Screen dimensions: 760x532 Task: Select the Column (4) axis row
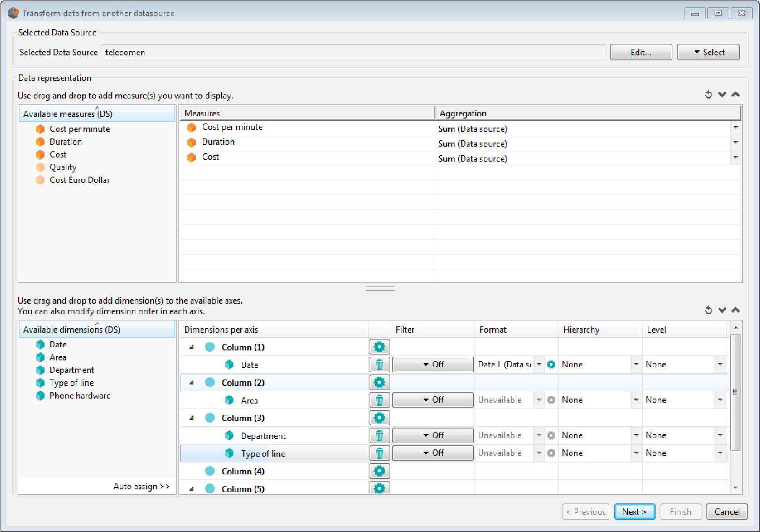tap(454, 471)
